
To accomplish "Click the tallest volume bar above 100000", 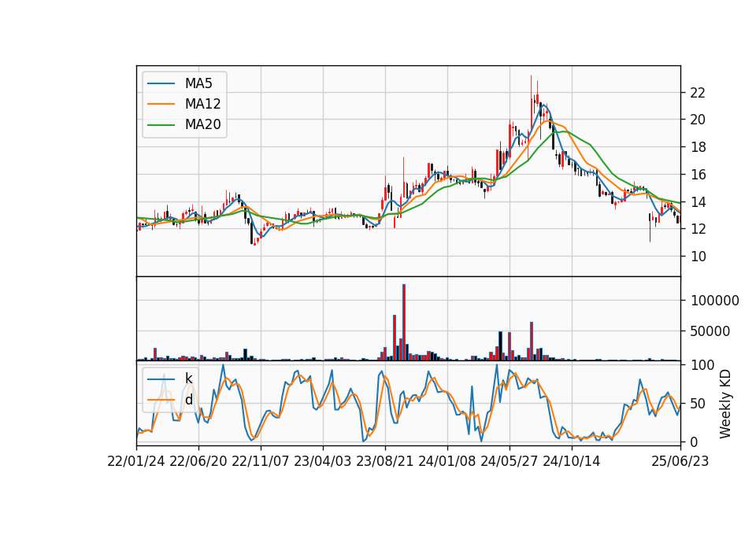I will [x=404, y=323].
